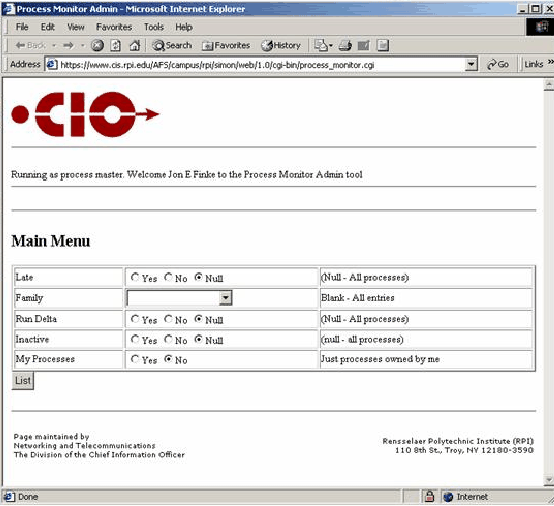The height and width of the screenshot is (506, 554).
Task: Open the History toolbar button
Action: click(281, 45)
